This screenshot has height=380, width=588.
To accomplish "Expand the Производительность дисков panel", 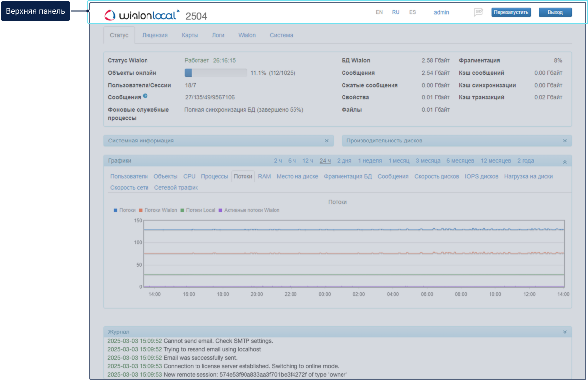I will (x=565, y=141).
